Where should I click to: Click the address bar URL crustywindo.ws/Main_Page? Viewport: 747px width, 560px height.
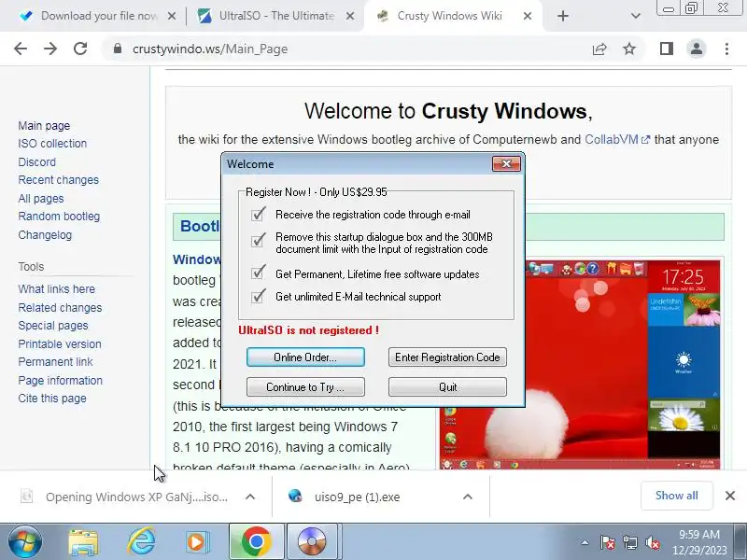click(x=209, y=49)
